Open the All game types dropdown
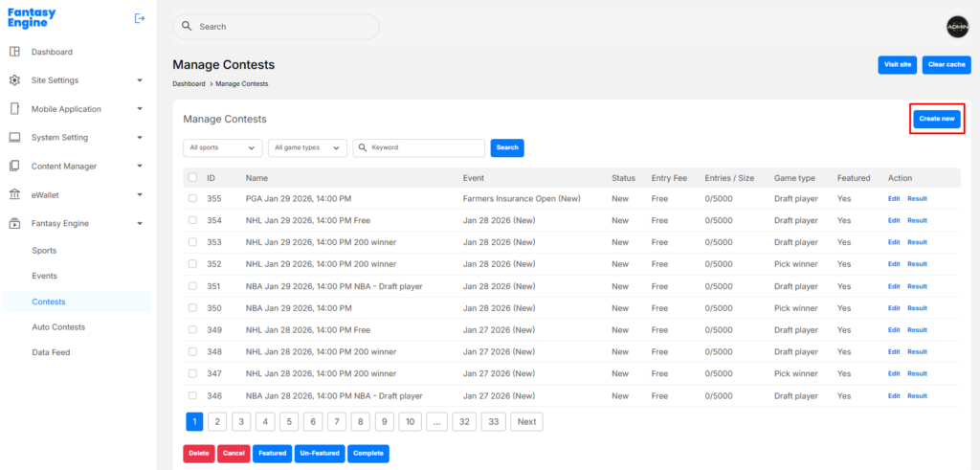 pyautogui.click(x=307, y=147)
